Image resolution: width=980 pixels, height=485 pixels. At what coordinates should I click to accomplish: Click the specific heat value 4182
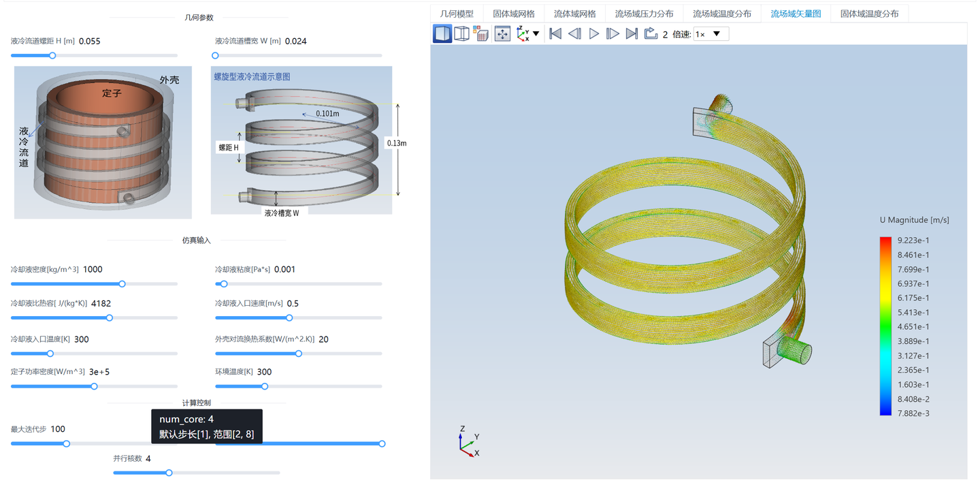[x=101, y=303]
